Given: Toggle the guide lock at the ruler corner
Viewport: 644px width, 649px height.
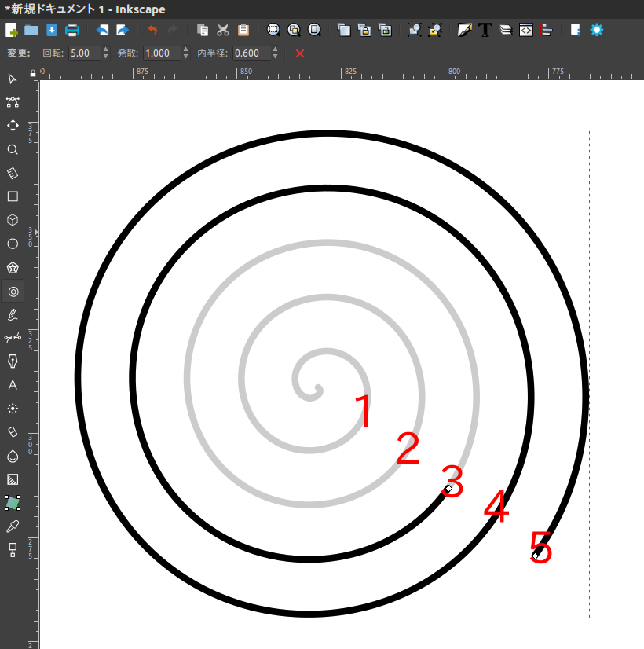Looking at the screenshot, I should (33, 73).
